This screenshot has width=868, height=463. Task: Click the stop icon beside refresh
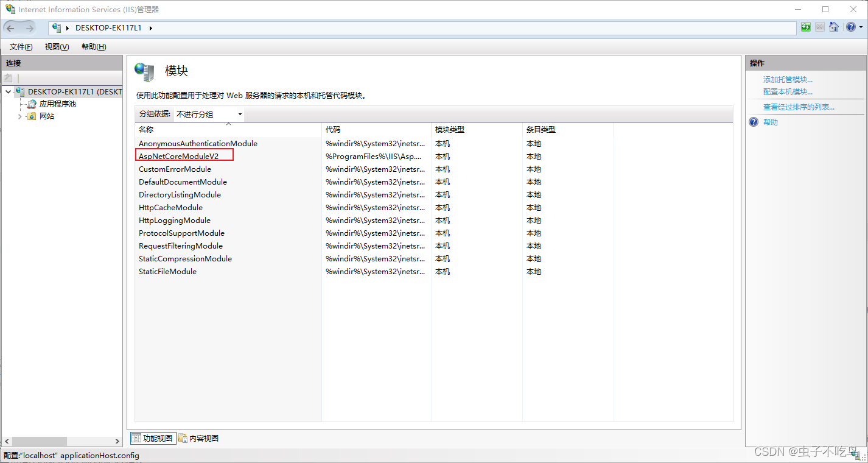point(820,27)
